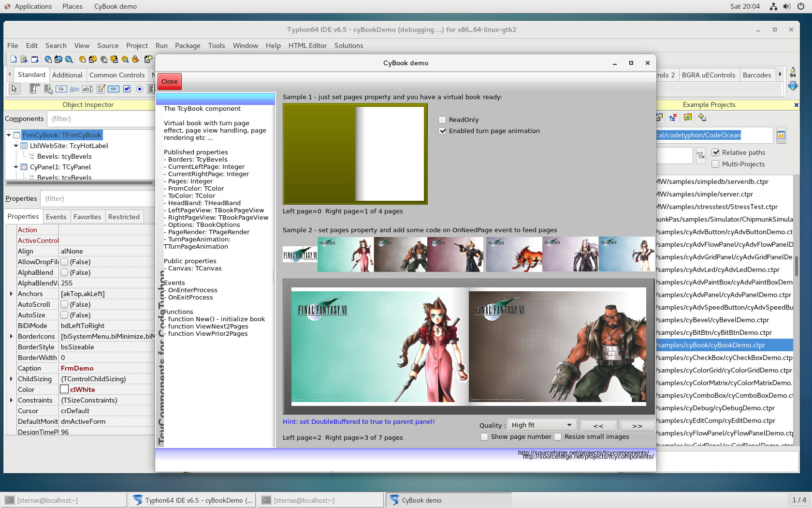Collapse the FrmCyBook tree node
812x508 pixels.
[x=9, y=135]
